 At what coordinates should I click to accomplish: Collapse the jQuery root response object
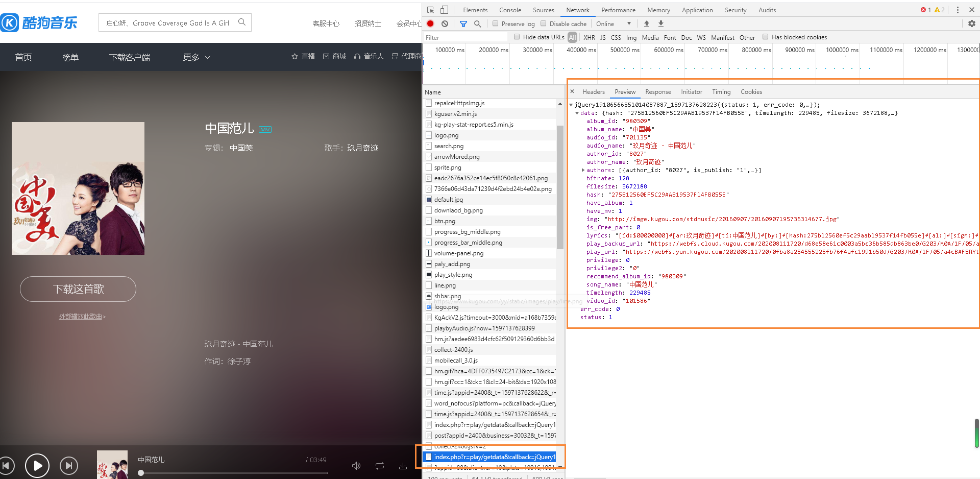571,105
